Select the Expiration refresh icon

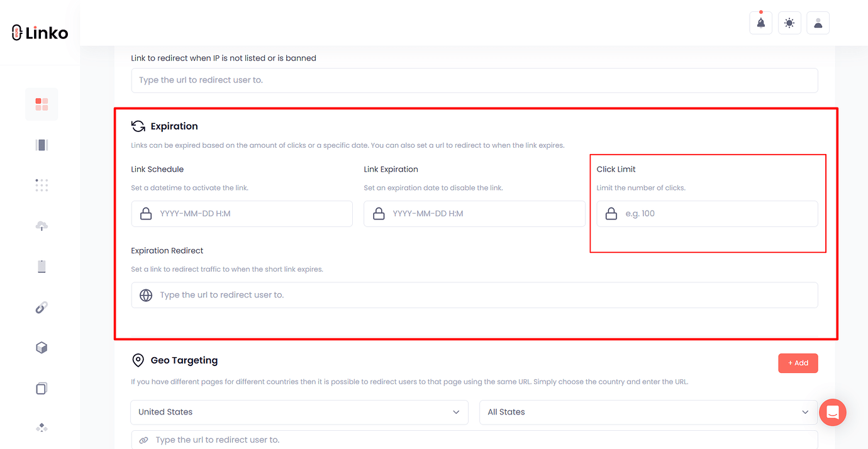(x=138, y=125)
